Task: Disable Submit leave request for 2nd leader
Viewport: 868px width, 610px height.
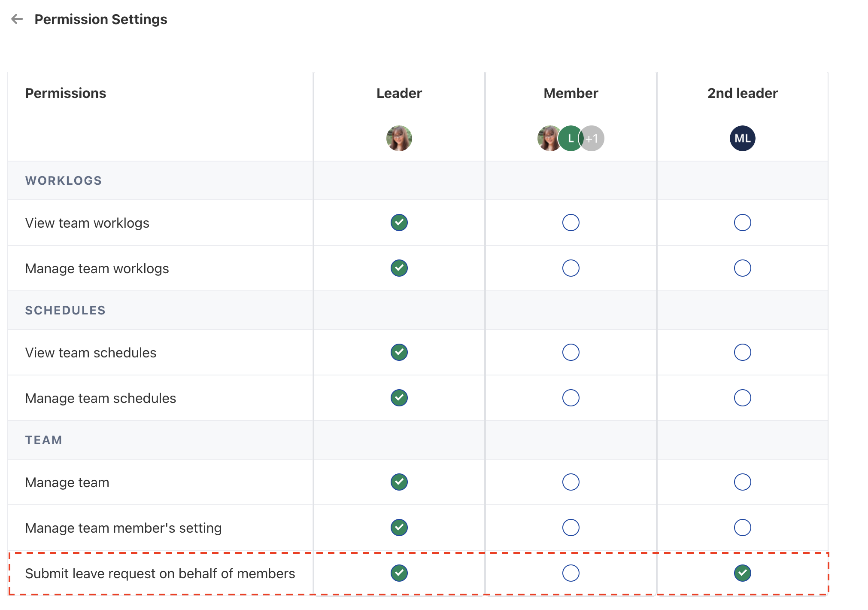Action: tap(742, 573)
